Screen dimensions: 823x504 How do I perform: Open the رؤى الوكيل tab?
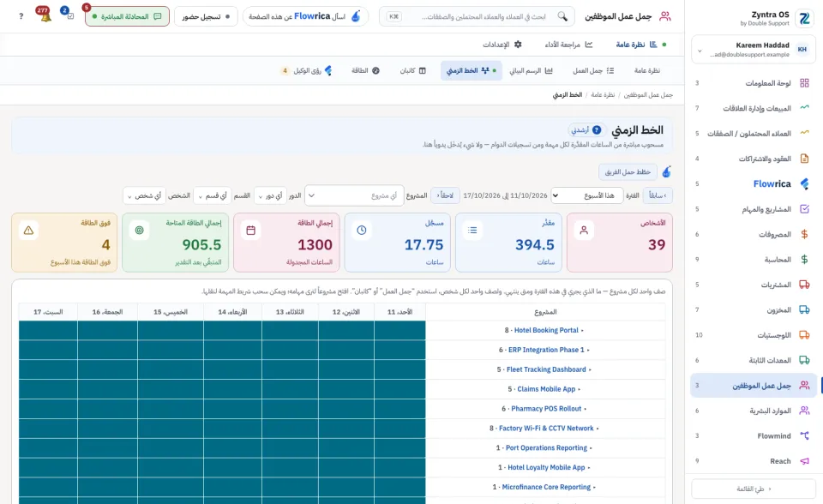click(x=307, y=70)
